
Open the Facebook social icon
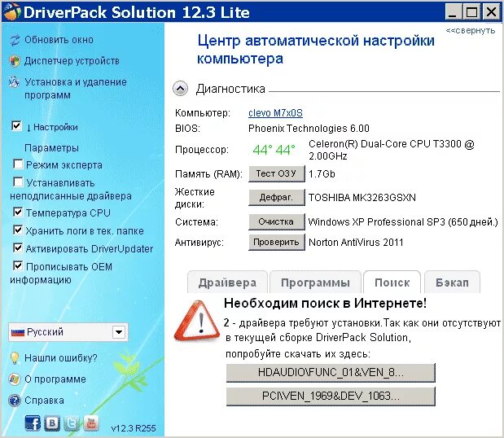click(x=33, y=423)
